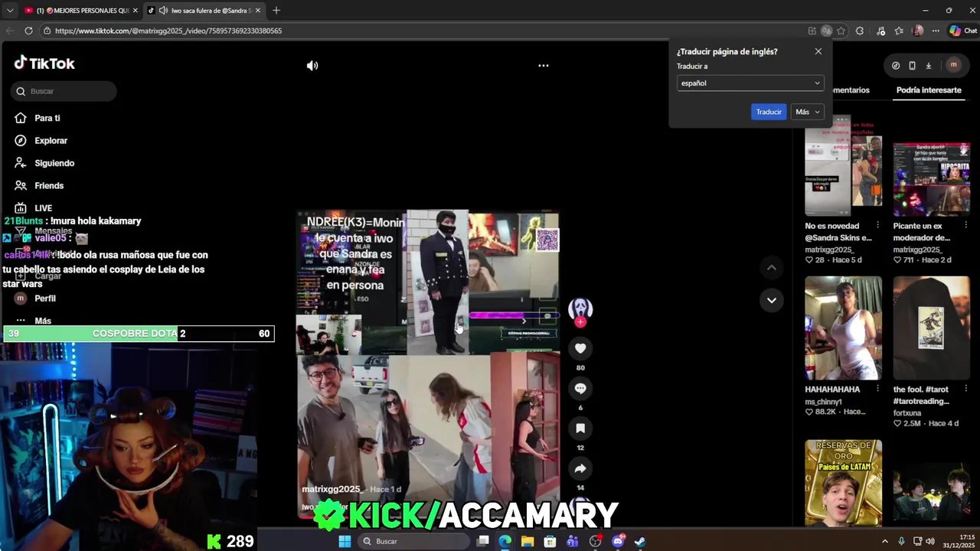Screen dimensions: 980x551
Task: Open the HAHAHAHAHA video thumbnail
Action: tap(843, 328)
